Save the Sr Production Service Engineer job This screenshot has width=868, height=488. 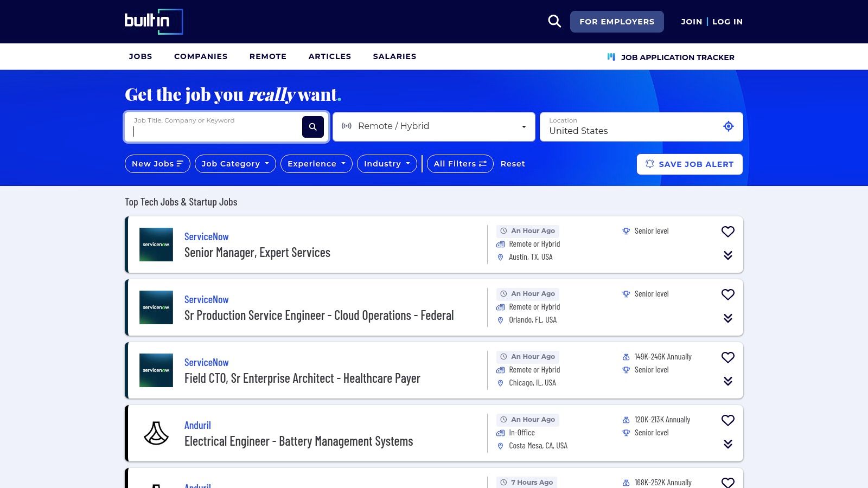pyautogui.click(x=728, y=294)
